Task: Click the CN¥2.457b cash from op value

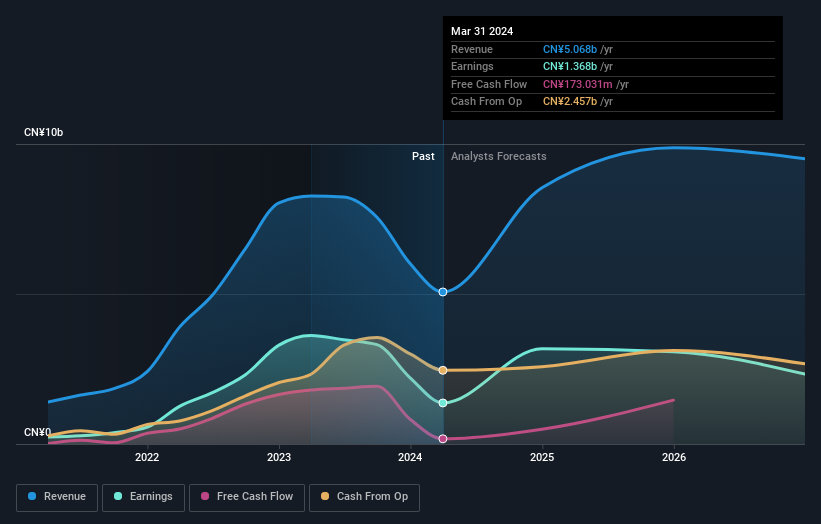Action: click(x=570, y=102)
